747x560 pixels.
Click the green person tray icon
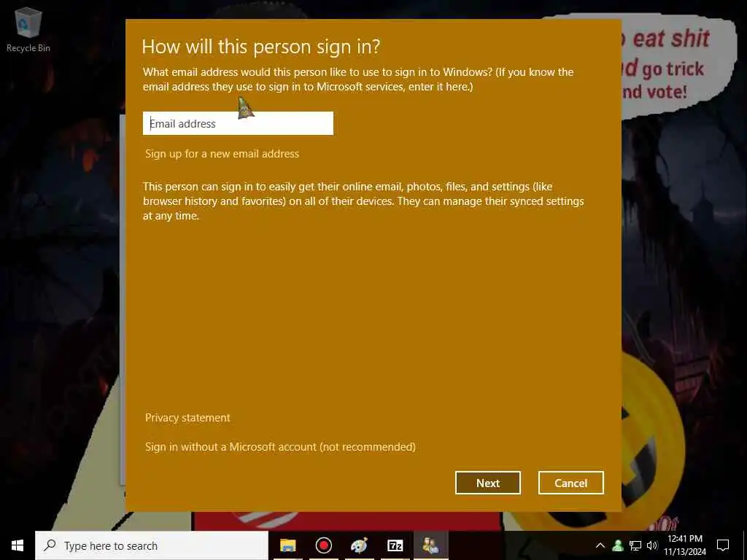(618, 545)
